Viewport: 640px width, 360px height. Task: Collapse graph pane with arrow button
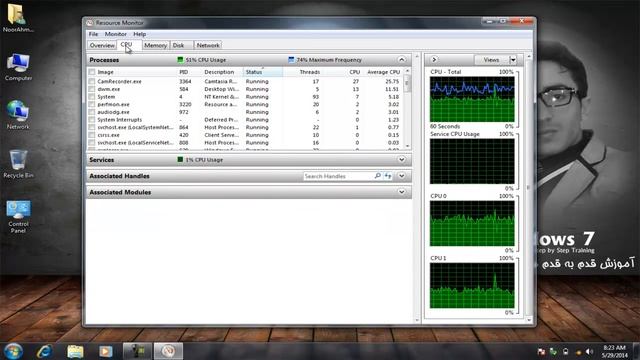click(x=434, y=60)
